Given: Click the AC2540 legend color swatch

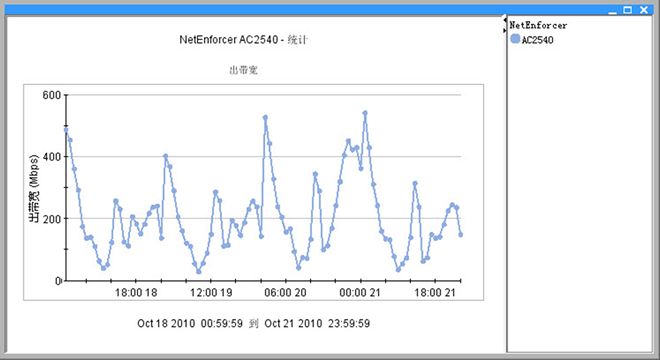Looking at the screenshot, I should tap(515, 39).
